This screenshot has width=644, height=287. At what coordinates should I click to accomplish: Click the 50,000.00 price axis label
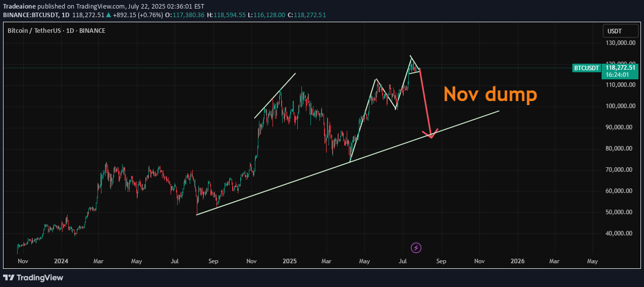point(619,212)
